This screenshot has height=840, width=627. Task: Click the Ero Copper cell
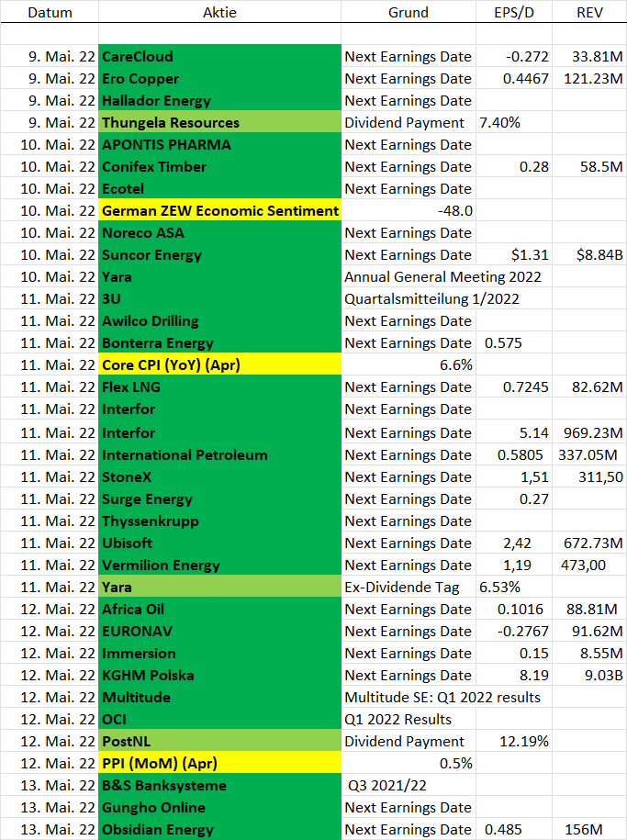(x=219, y=78)
